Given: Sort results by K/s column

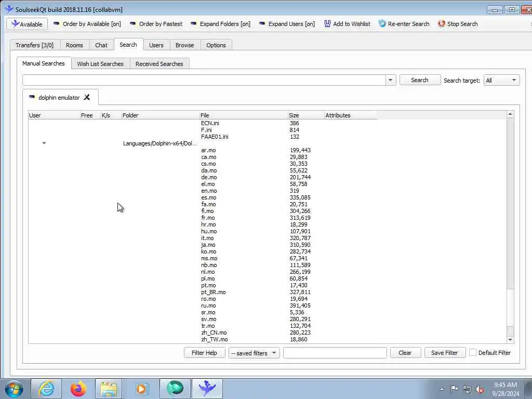Looking at the screenshot, I should (111, 115).
